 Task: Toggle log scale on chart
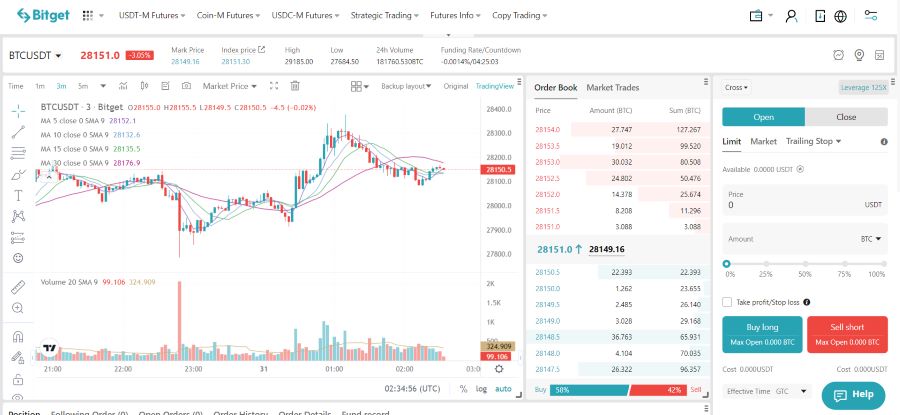click(481, 388)
